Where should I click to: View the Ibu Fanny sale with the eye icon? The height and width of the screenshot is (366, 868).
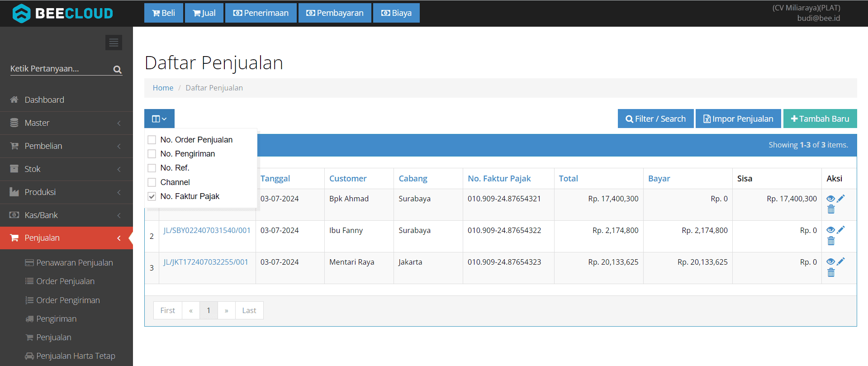coord(830,230)
